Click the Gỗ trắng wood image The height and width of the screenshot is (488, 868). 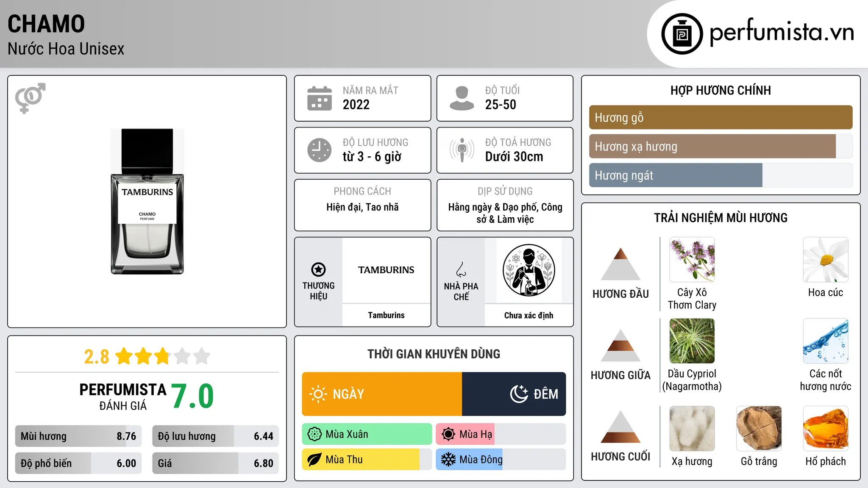point(759,429)
